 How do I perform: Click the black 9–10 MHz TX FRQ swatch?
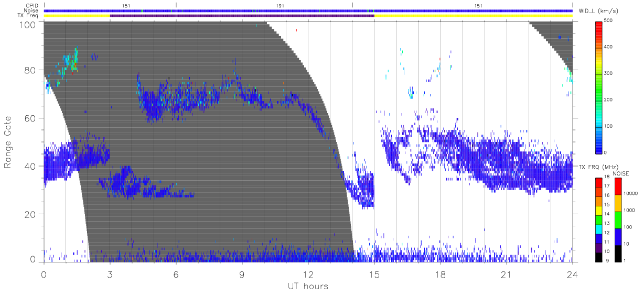(x=599, y=257)
